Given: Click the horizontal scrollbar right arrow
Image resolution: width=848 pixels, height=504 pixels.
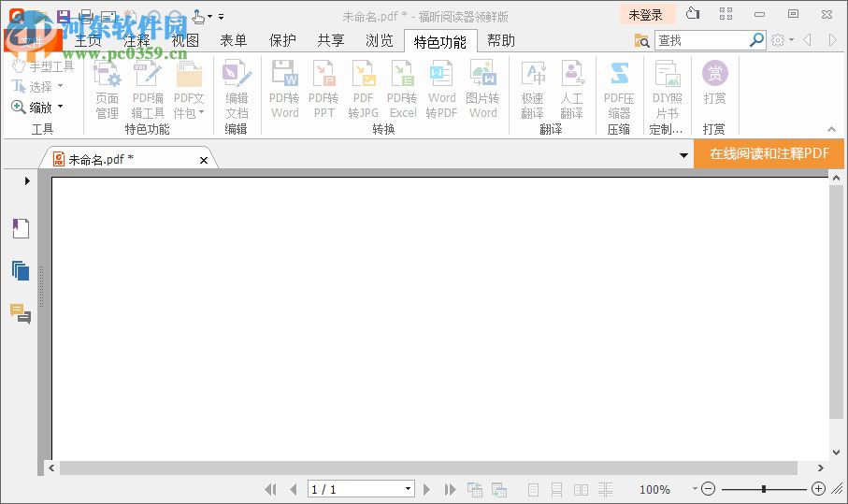Looking at the screenshot, I should tap(820, 468).
